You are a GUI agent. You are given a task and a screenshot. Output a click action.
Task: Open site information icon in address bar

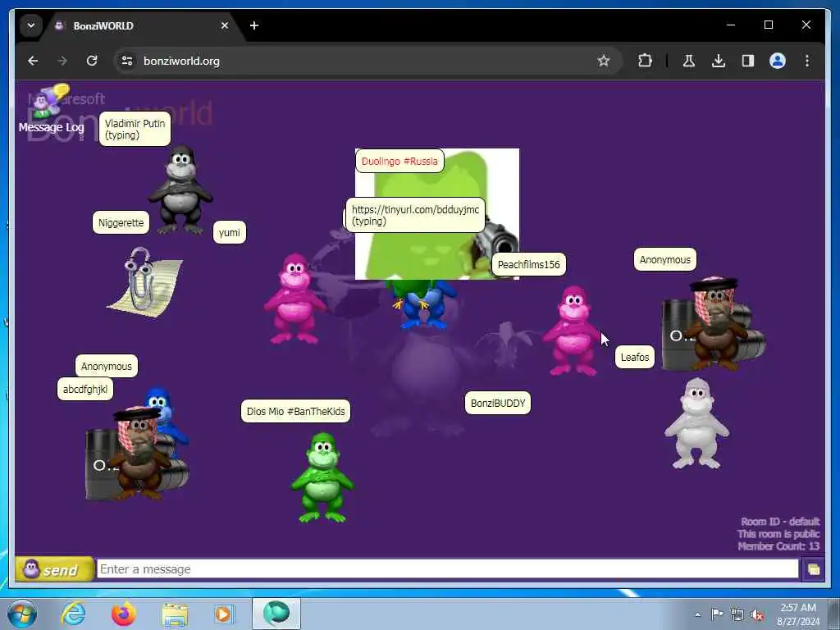127,61
